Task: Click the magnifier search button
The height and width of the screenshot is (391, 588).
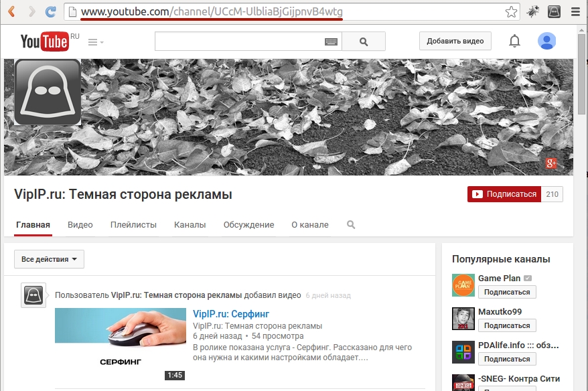Action: point(364,42)
